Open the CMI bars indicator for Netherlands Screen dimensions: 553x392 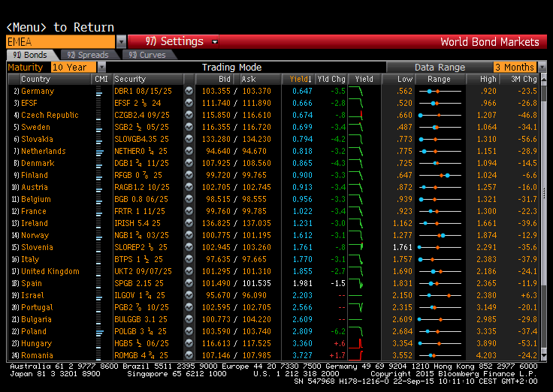99,151
